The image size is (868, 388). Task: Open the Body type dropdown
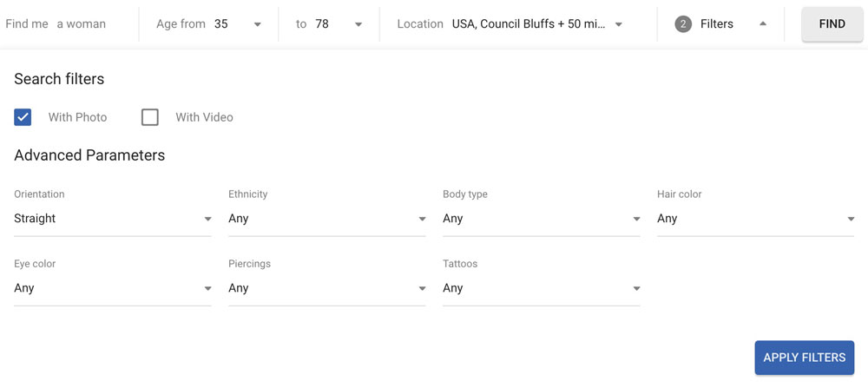542,219
